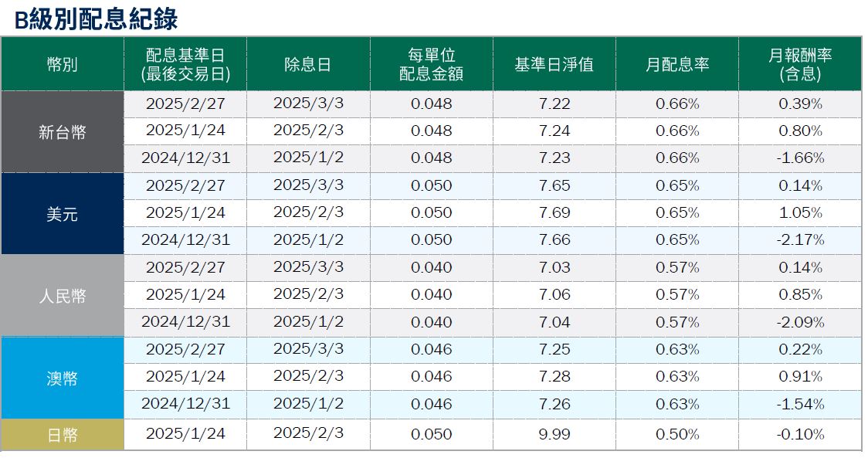The height and width of the screenshot is (458, 868).
Task: Select the 基準日淨值 column header
Action: coord(554,65)
